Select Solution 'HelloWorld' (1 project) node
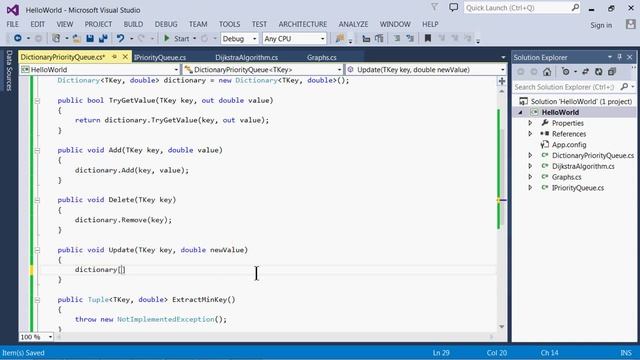Screen dimensions: 640x360 (x=576, y=101)
